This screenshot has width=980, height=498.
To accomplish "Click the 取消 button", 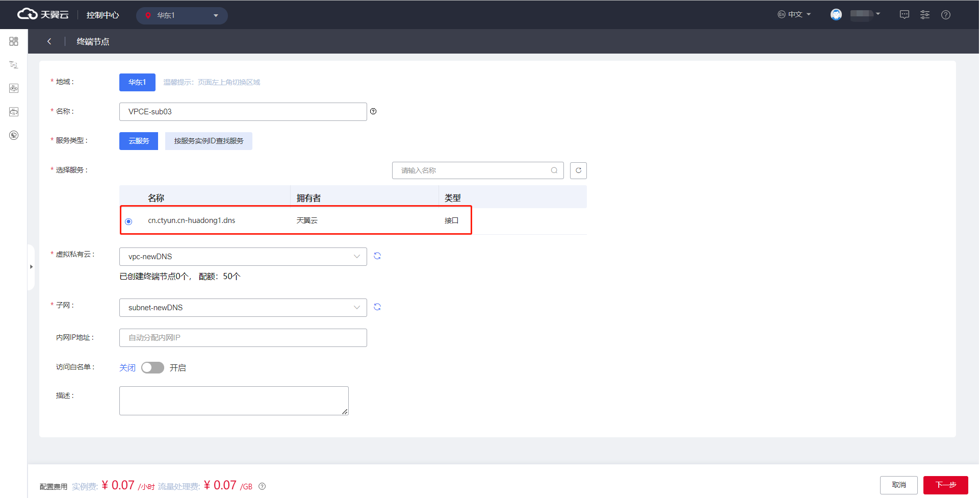I will point(899,485).
